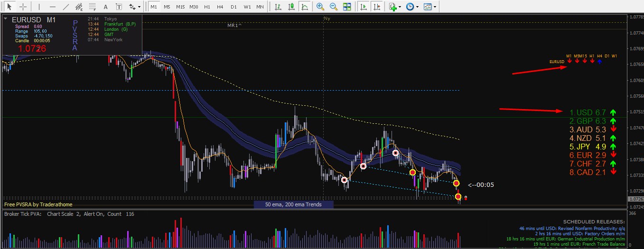The height and width of the screenshot is (249, 644).
Task: Click the blue H4 up arrow in EURUSD dashboard
Action: click(x=600, y=61)
